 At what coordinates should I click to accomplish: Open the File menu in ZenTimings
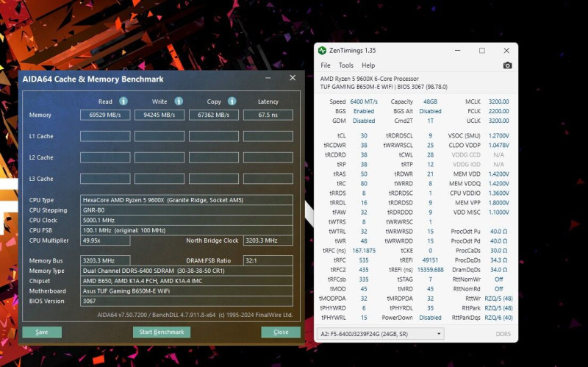[x=325, y=65]
